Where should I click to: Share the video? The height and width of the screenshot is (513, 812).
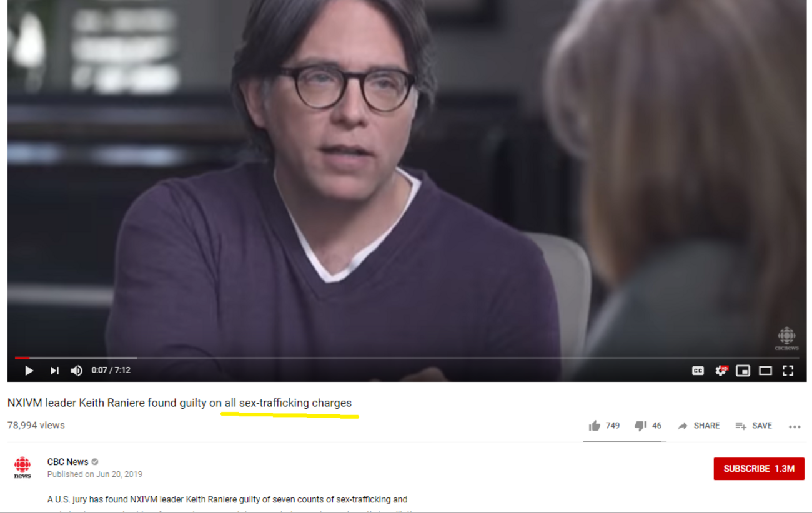click(x=699, y=426)
